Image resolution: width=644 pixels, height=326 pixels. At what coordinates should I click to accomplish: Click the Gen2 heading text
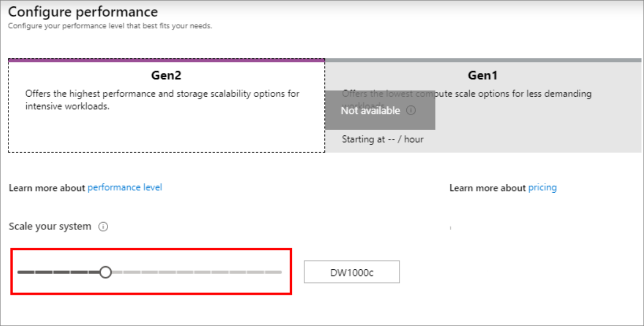coord(166,74)
